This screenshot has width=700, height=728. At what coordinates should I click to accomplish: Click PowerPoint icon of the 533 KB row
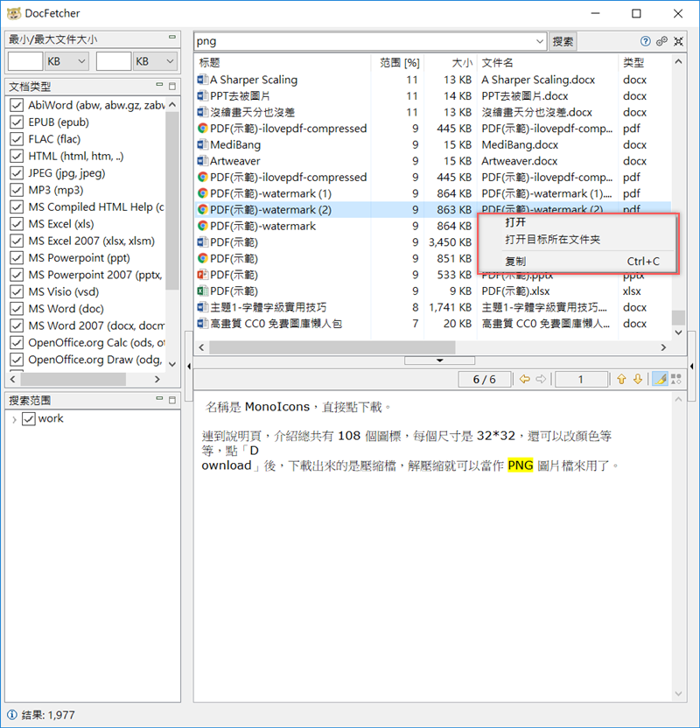coord(202,275)
